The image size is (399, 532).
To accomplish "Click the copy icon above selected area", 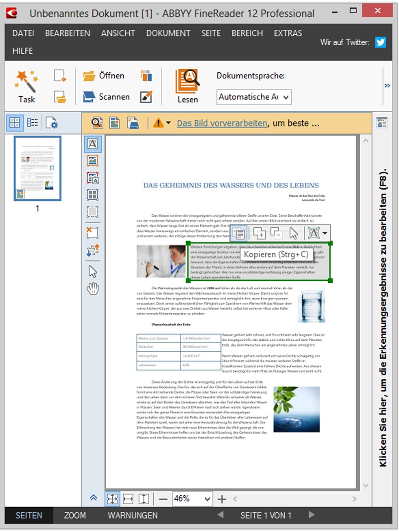I will coord(239,233).
